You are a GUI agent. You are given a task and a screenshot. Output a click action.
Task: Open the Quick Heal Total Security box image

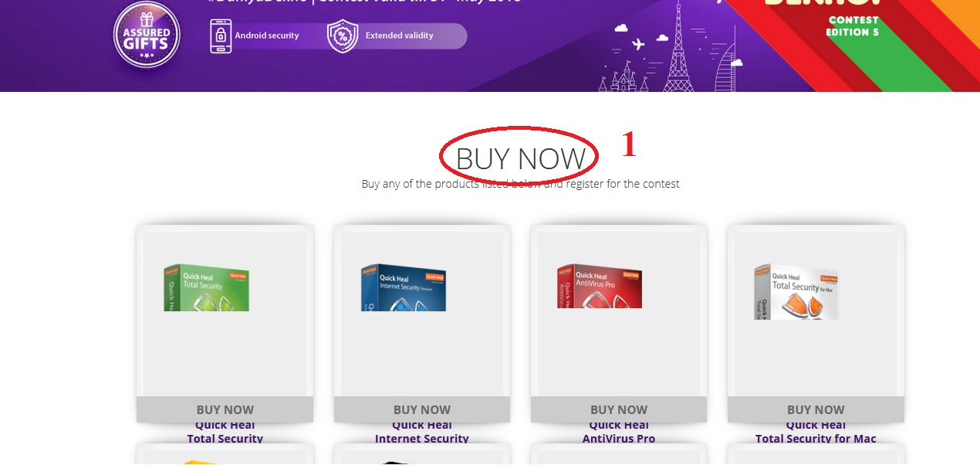pyautogui.click(x=206, y=287)
